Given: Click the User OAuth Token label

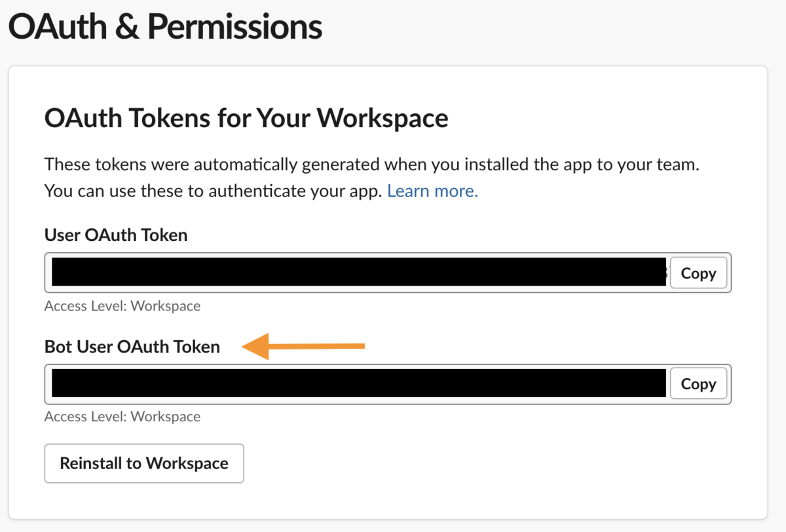Looking at the screenshot, I should (x=116, y=235).
